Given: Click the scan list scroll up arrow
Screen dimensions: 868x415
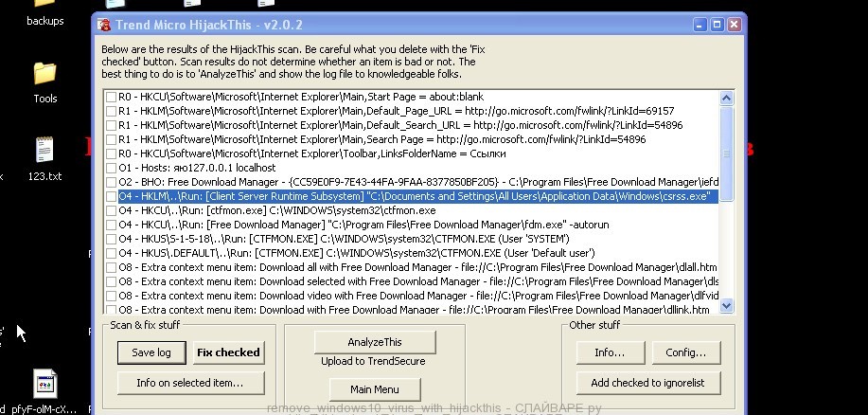Looking at the screenshot, I should (x=726, y=99).
